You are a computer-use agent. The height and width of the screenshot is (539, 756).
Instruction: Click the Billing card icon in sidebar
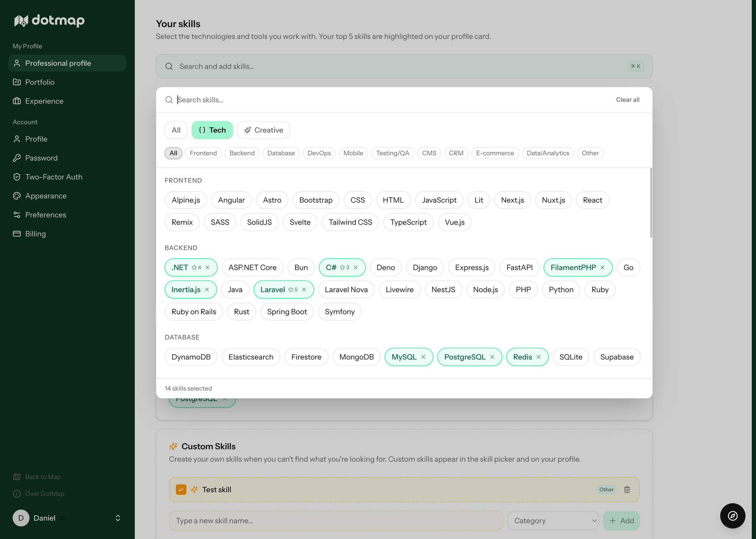click(17, 234)
